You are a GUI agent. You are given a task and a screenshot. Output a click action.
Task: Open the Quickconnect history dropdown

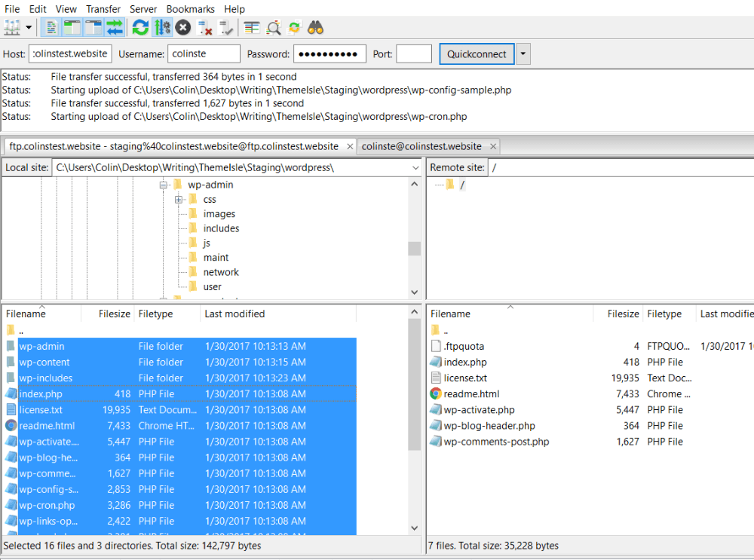[x=523, y=54]
